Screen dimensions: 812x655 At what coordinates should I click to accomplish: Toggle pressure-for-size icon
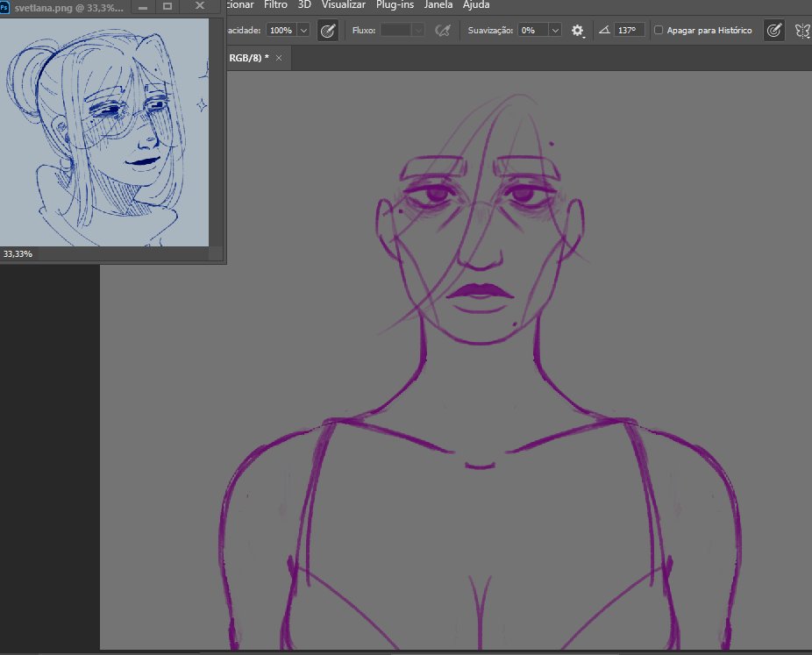click(x=773, y=31)
